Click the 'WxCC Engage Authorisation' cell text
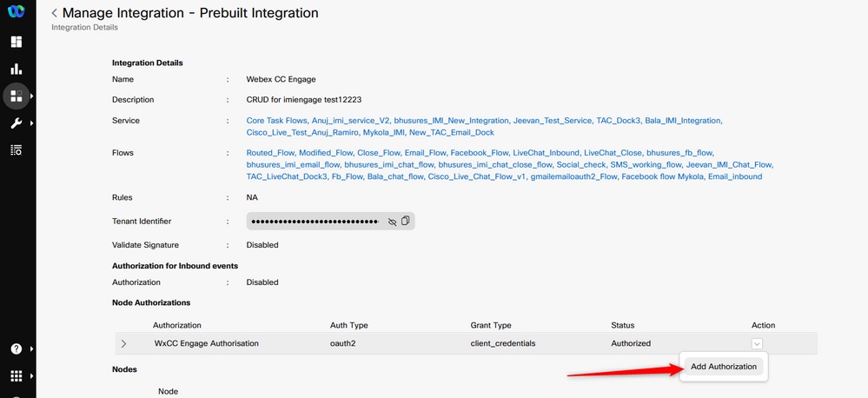This screenshot has width=868, height=398. tap(207, 343)
